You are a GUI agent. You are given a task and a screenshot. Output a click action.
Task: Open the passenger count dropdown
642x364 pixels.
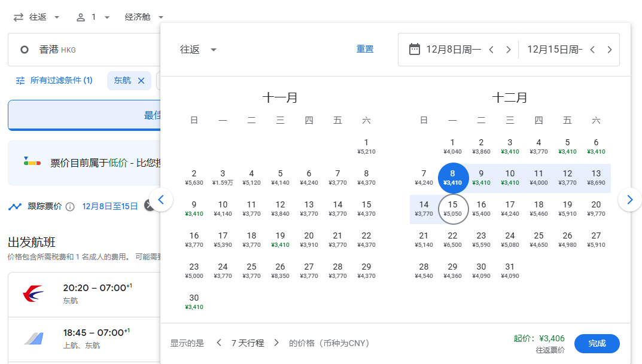click(93, 17)
